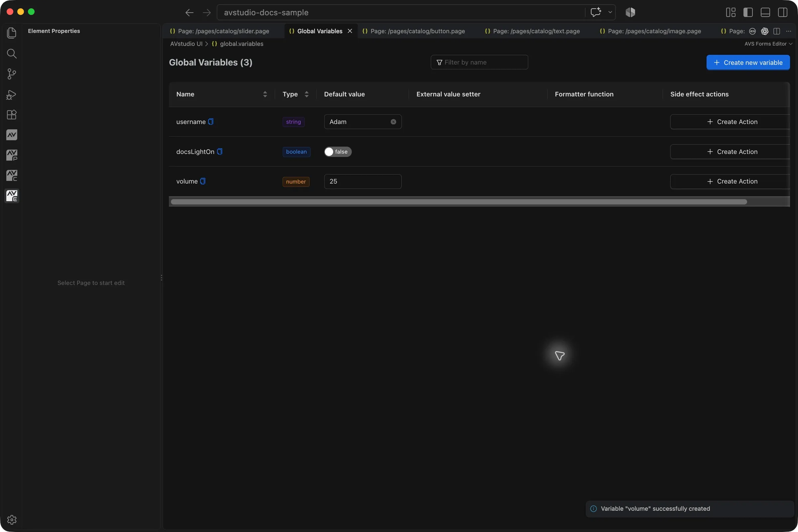Click the Filter by name field
The width and height of the screenshot is (798, 532).
click(479, 63)
